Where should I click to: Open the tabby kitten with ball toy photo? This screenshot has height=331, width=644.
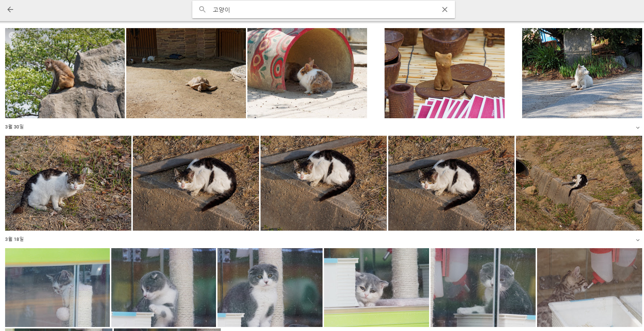[x=57, y=288]
